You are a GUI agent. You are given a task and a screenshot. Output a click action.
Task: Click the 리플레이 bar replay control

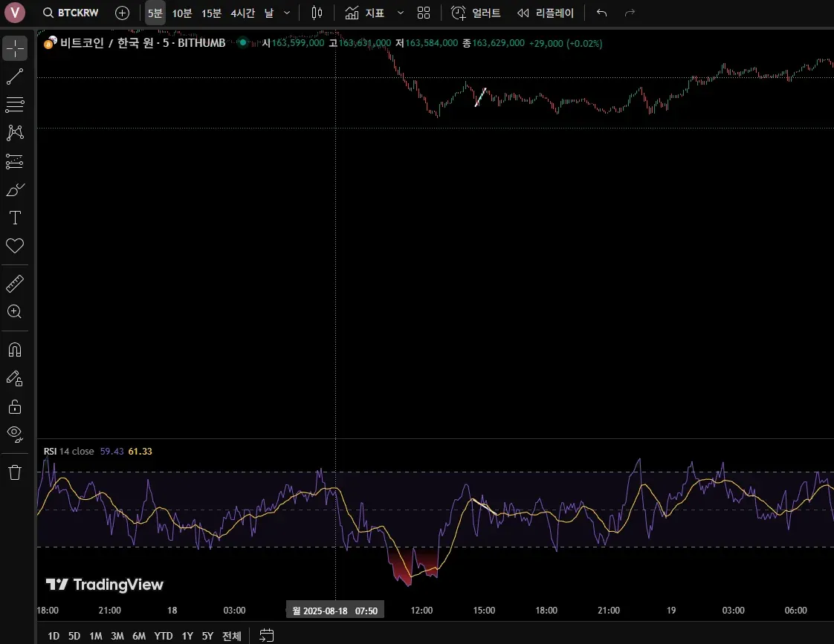[x=546, y=13]
